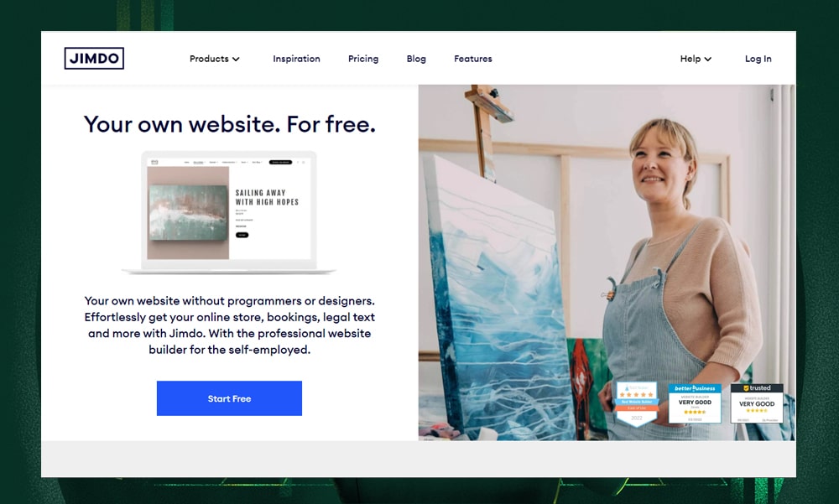Click the chevron next to Products

click(236, 60)
